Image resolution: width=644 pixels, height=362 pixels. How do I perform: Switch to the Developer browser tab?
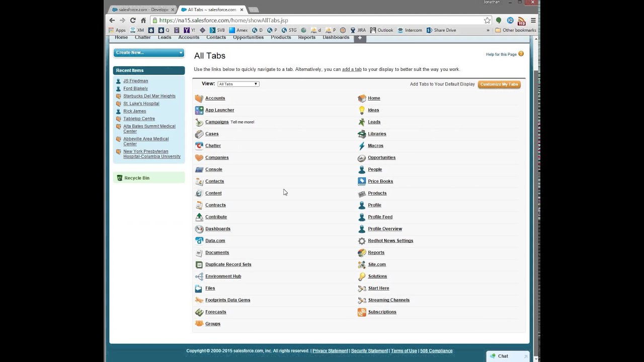click(x=143, y=10)
